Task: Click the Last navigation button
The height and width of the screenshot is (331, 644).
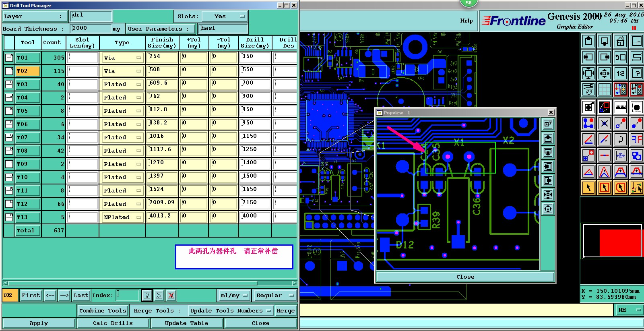Action: click(80, 295)
